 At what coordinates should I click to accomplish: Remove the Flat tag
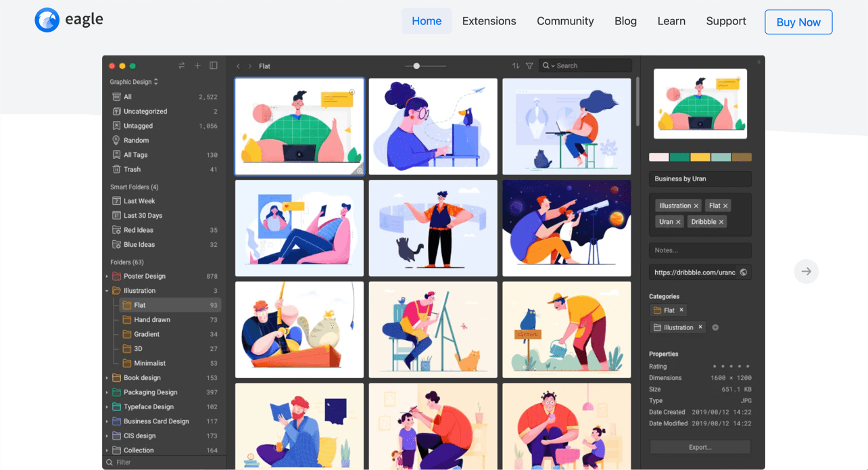(x=725, y=206)
